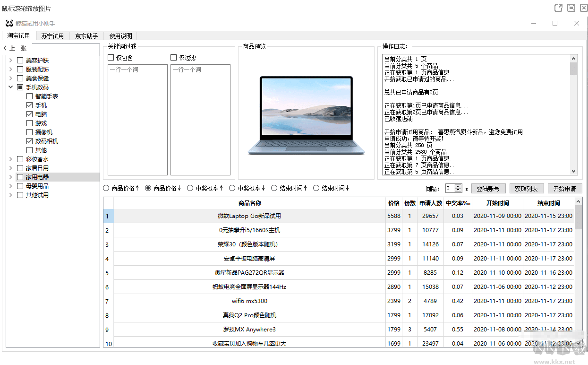Select the 微软Laptop Go新品试用 row
588x365 pixels.
[339, 216]
